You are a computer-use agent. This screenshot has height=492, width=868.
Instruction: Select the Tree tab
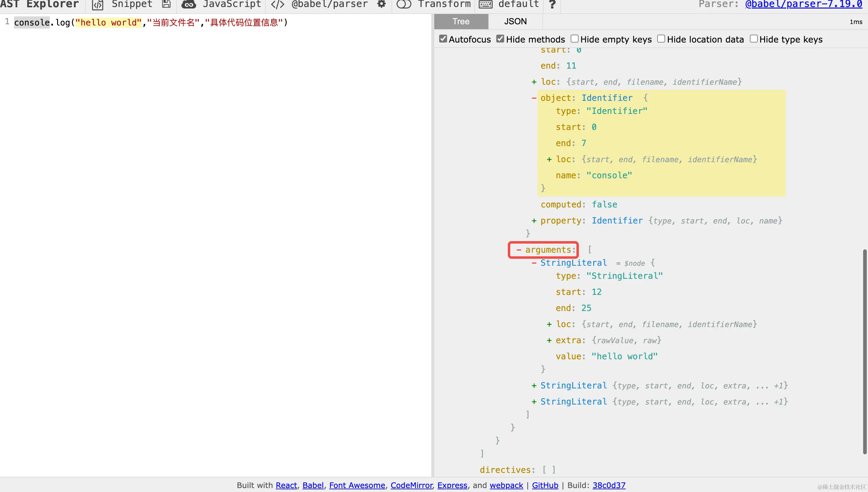coord(461,21)
